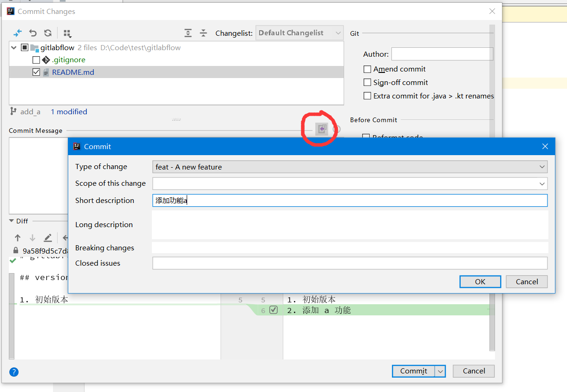Open the Group By options icon
The image size is (567, 392).
[67, 33]
